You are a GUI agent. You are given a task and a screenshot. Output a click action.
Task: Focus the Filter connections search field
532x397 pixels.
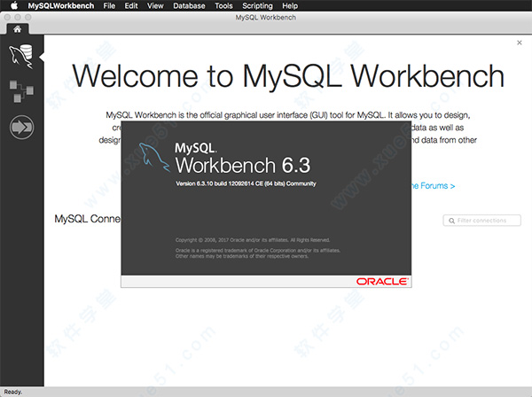tap(488, 220)
